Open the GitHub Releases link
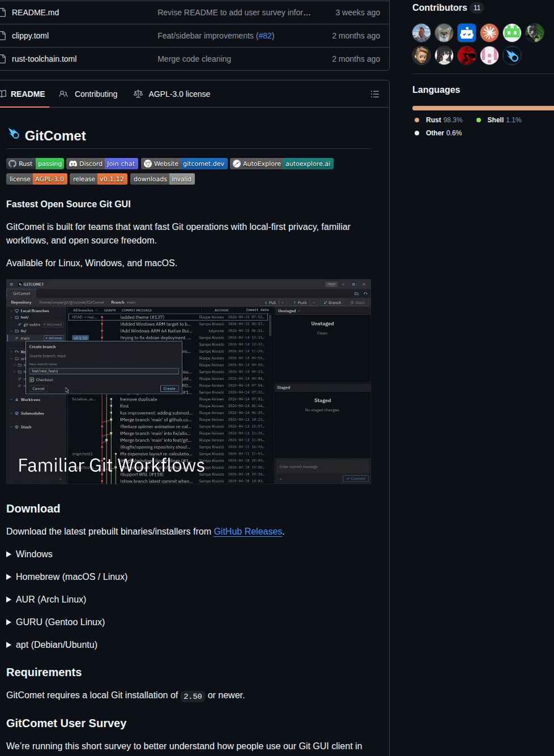 (x=248, y=531)
